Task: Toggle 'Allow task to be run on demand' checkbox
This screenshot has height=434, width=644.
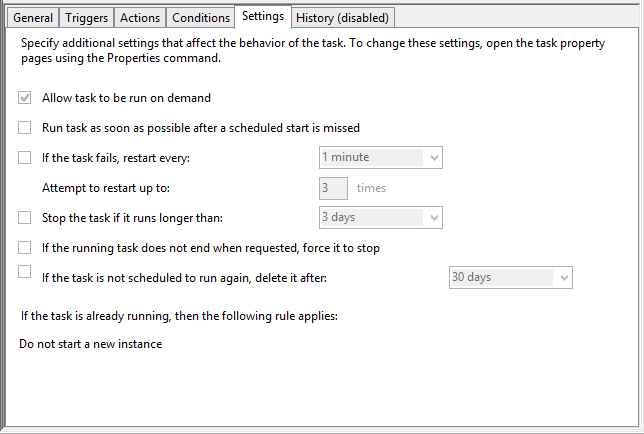Action: click(x=25, y=98)
